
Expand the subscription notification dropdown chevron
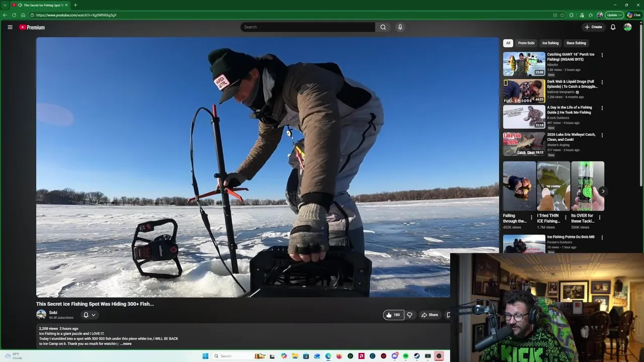click(x=94, y=315)
